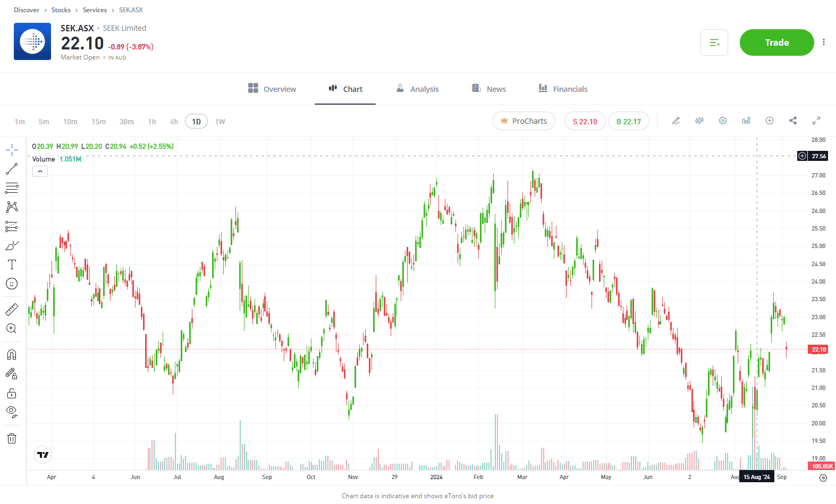Screen dimensions: 836x504
Task: Open the chart type candles icon
Action: pyautogui.click(x=699, y=121)
